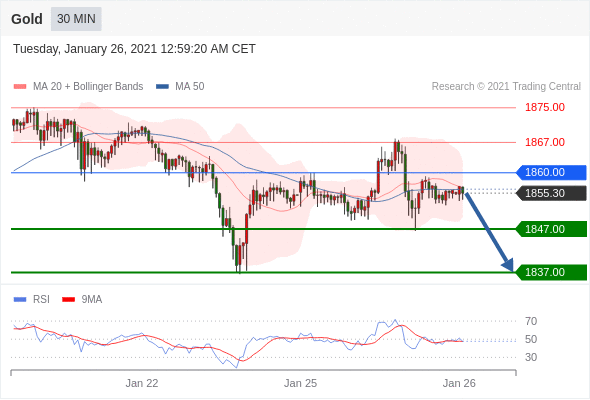Click the RSI 50 level label
590x400 pixels.
[x=531, y=339]
